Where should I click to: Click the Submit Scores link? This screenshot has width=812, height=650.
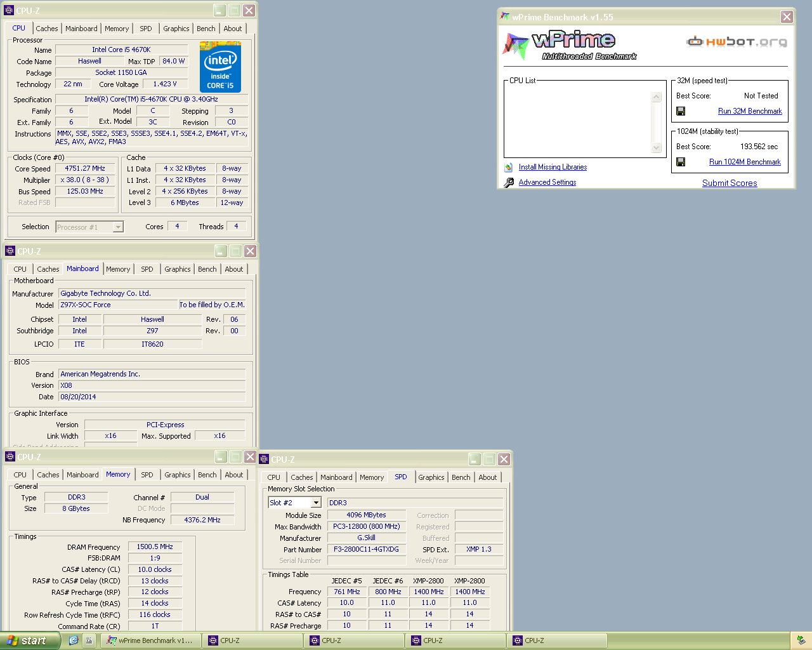tap(730, 183)
